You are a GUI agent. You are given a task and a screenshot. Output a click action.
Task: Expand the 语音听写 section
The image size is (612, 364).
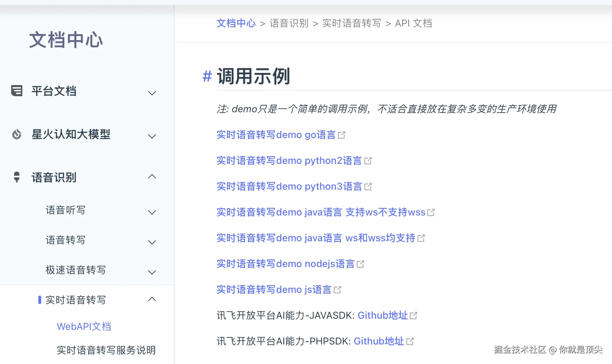point(152,212)
